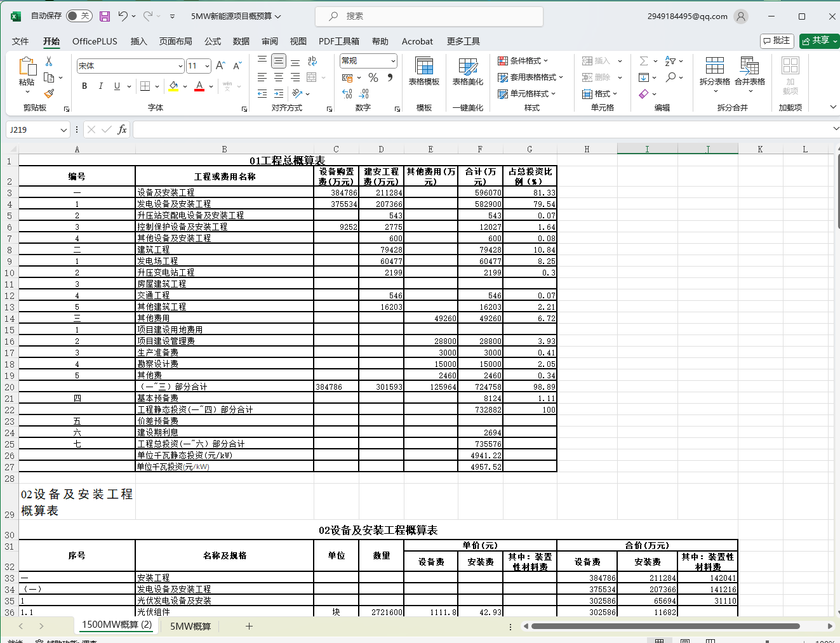This screenshot has height=643, width=840.
Task: Undo the last action
Action: pos(123,17)
